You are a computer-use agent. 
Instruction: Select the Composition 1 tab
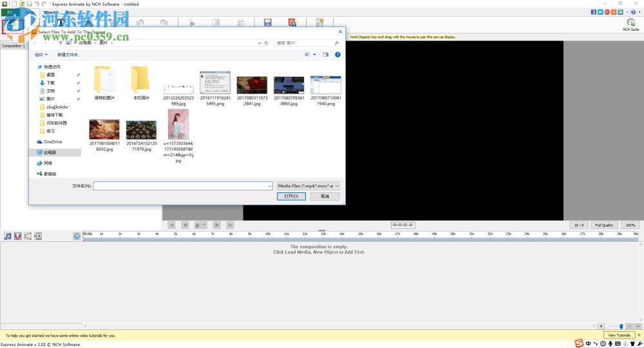coord(13,46)
